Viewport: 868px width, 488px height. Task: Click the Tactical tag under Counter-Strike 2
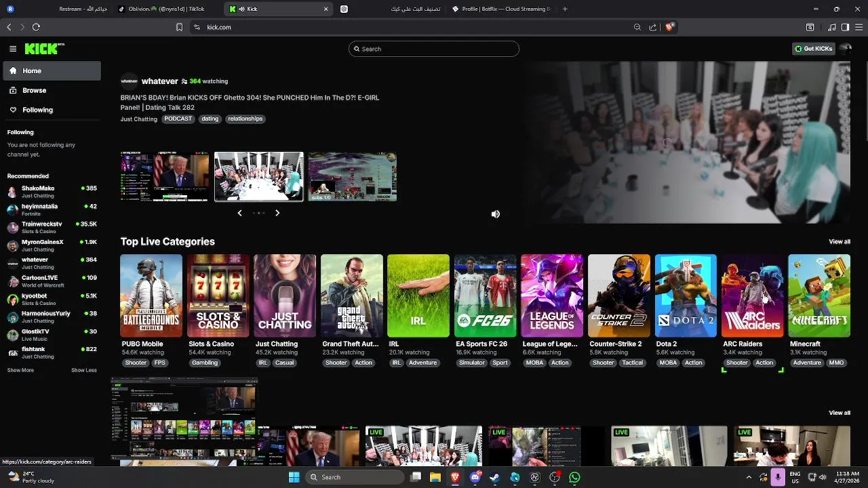(x=633, y=363)
